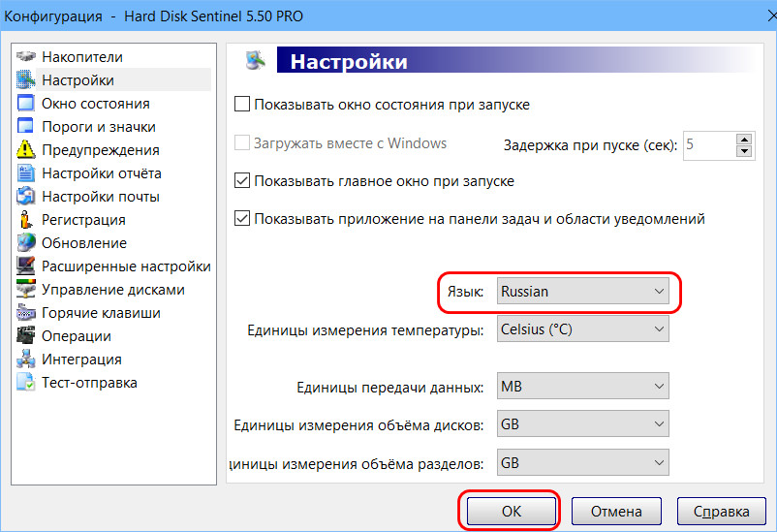Open the Язык dropdown showing Russian
Image resolution: width=777 pixels, height=532 pixels.
click(583, 291)
